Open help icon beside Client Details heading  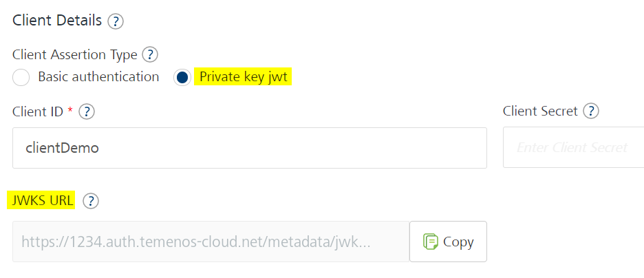[x=116, y=21]
